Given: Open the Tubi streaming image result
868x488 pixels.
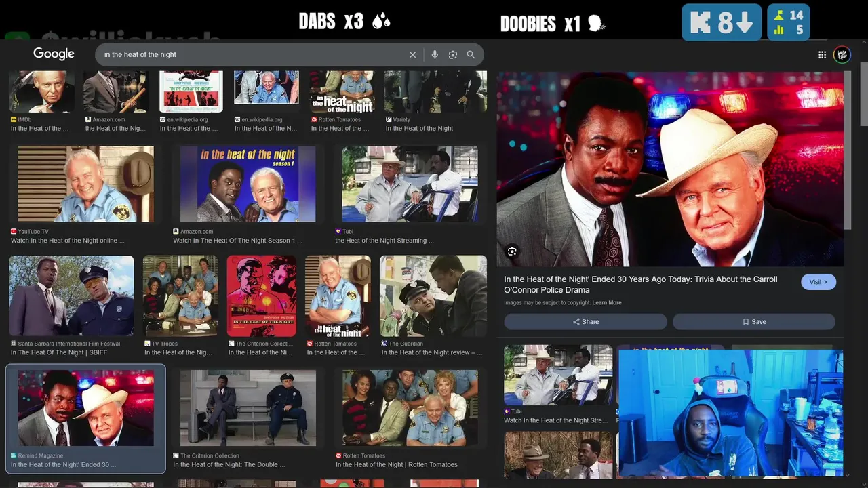Looking at the screenshot, I should 410,184.
